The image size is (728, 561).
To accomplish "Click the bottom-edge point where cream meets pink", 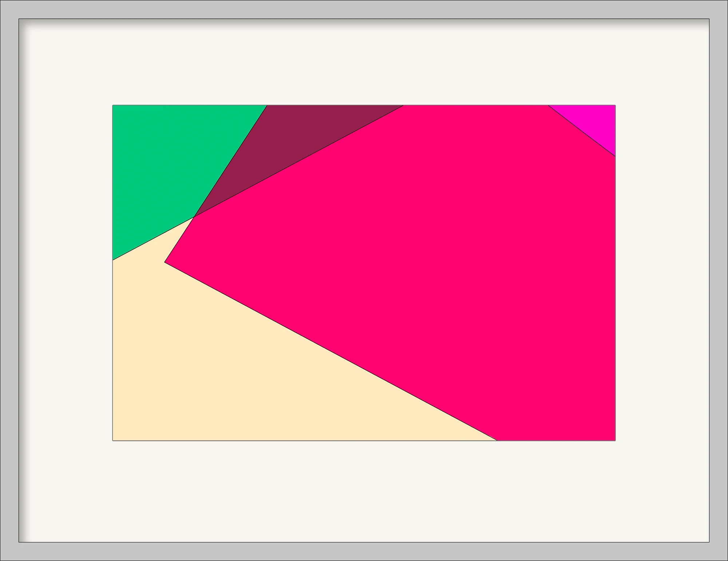I will pyautogui.click(x=497, y=440).
